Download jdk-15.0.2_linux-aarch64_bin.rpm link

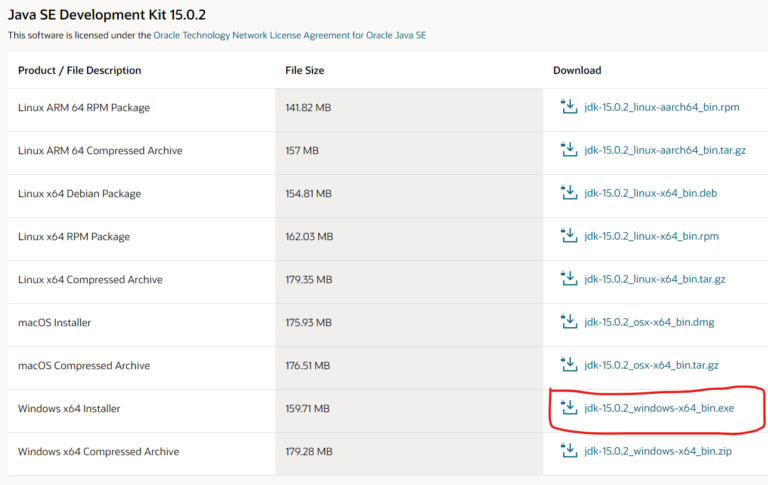coord(662,107)
